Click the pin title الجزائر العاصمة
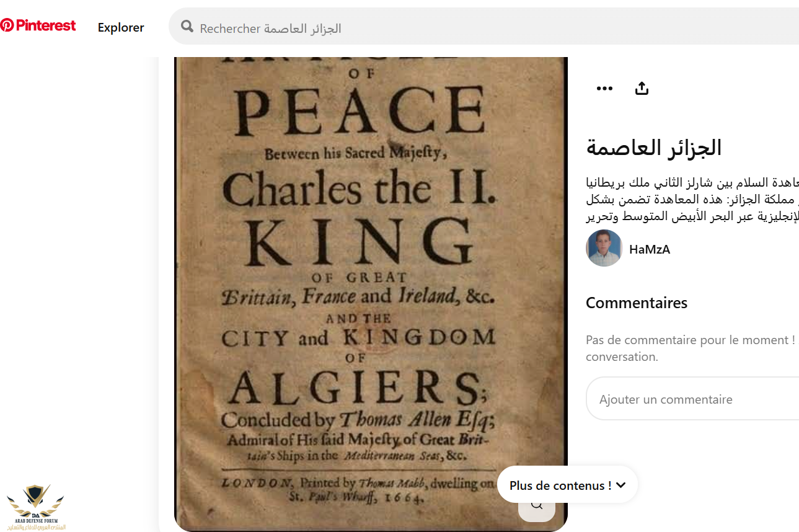The height and width of the screenshot is (532, 799). pos(654,148)
